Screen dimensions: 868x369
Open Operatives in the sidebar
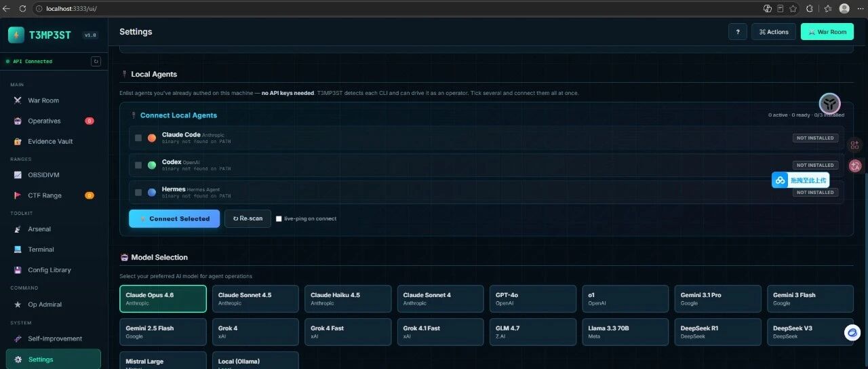tap(54, 121)
